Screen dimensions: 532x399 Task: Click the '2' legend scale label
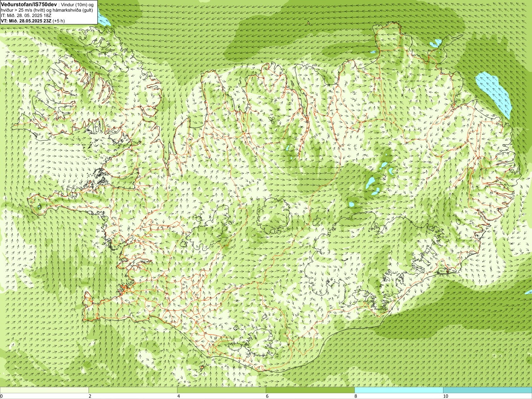(90, 396)
